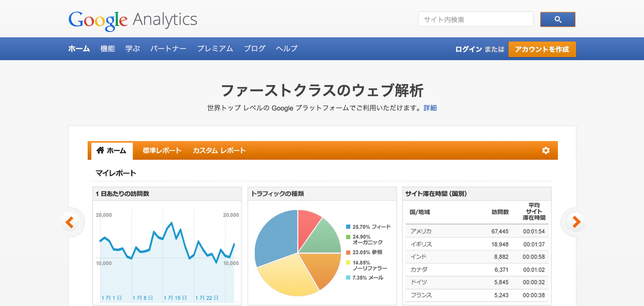Click the フランス row label
This screenshot has width=644, height=306.
(421, 295)
